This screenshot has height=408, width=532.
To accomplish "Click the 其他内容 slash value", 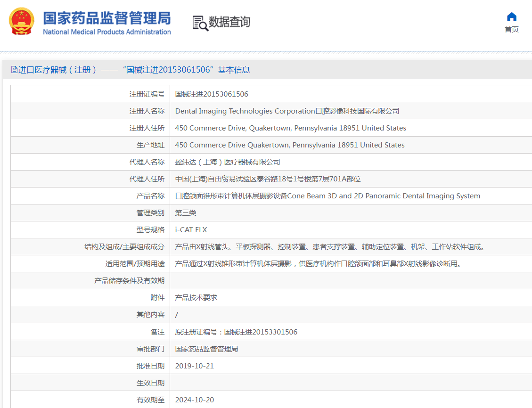I will pyautogui.click(x=176, y=315).
